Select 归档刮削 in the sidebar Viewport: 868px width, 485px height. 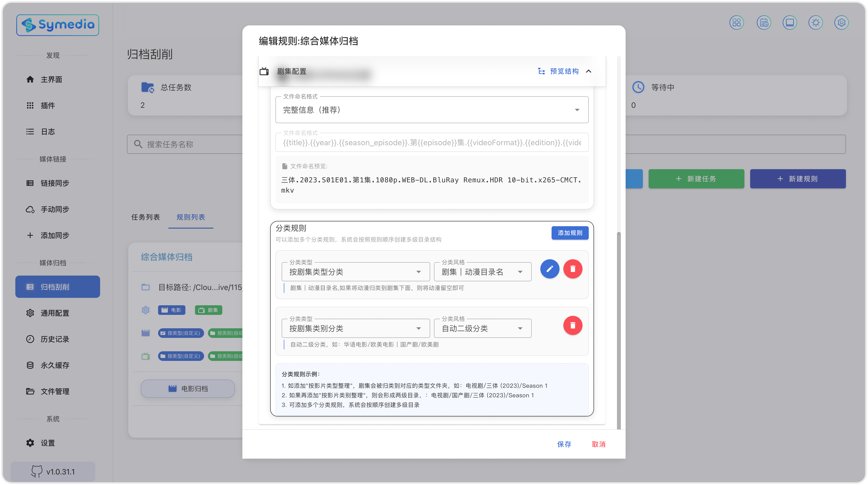tap(58, 287)
